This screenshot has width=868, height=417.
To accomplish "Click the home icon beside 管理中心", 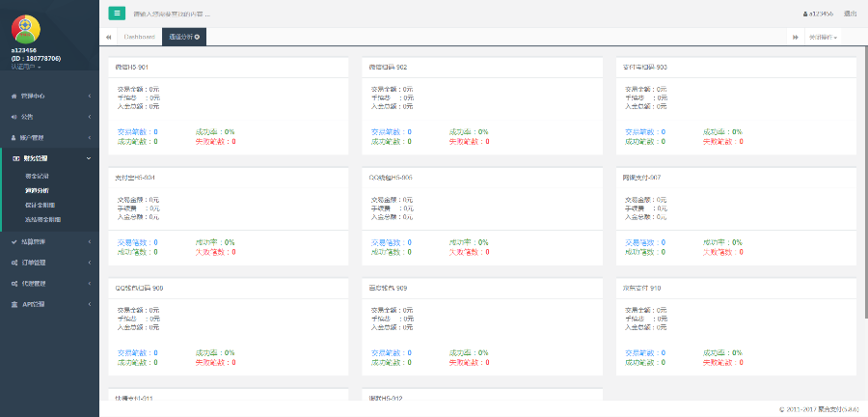I will click(14, 97).
